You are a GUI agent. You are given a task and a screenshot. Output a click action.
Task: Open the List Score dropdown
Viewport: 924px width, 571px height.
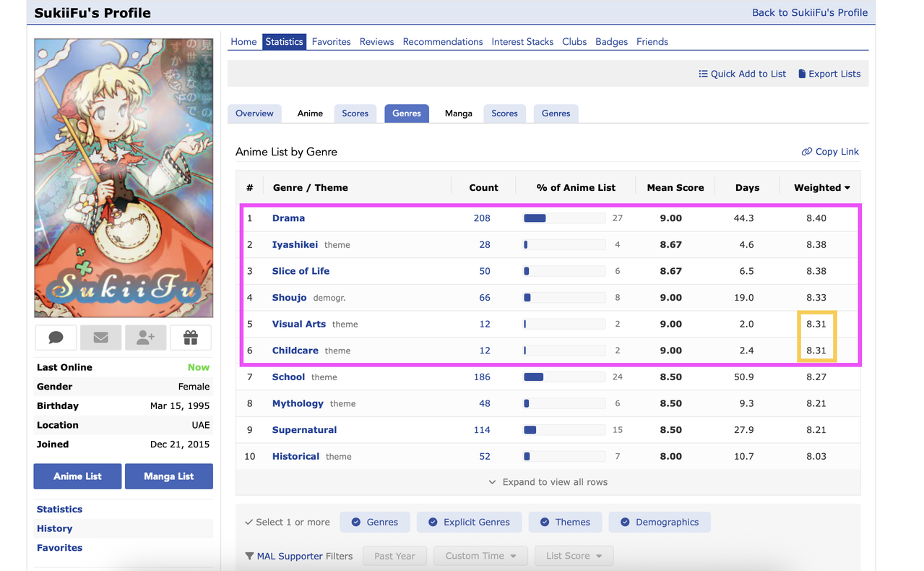point(574,556)
